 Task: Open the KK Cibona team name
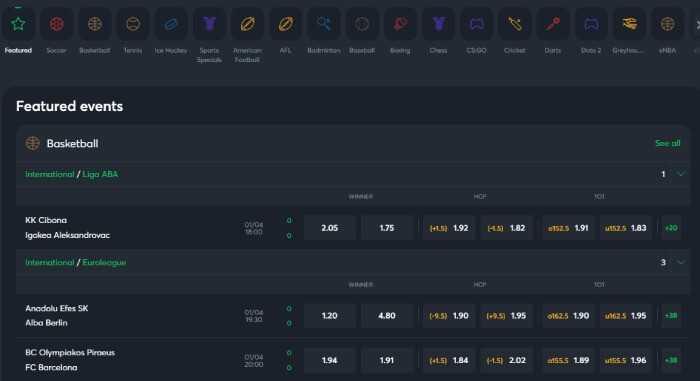[46, 220]
